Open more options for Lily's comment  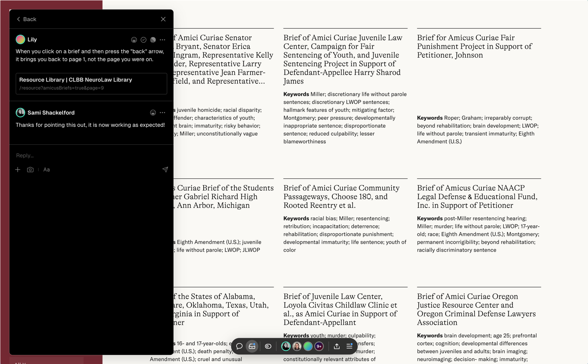point(163,40)
